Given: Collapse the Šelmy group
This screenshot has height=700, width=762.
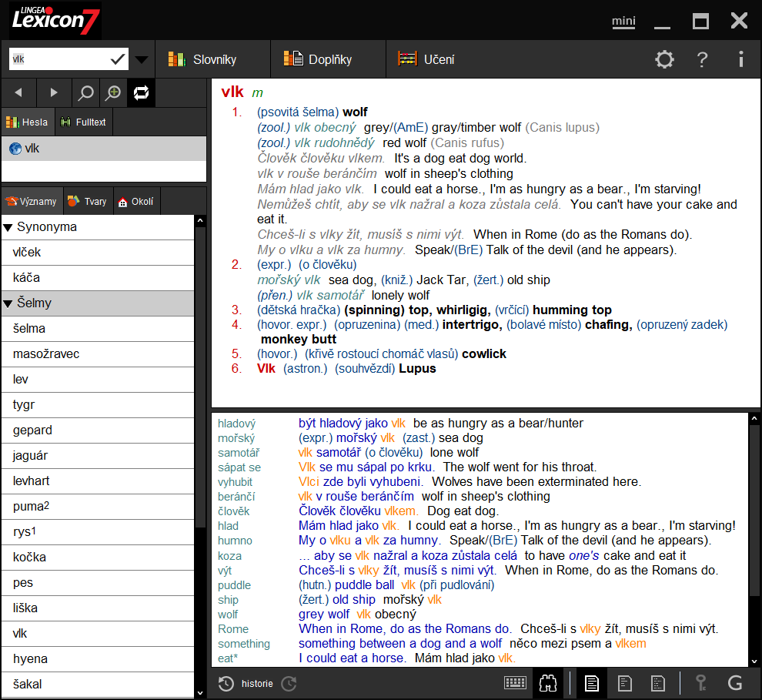Looking at the screenshot, I should tap(8, 304).
